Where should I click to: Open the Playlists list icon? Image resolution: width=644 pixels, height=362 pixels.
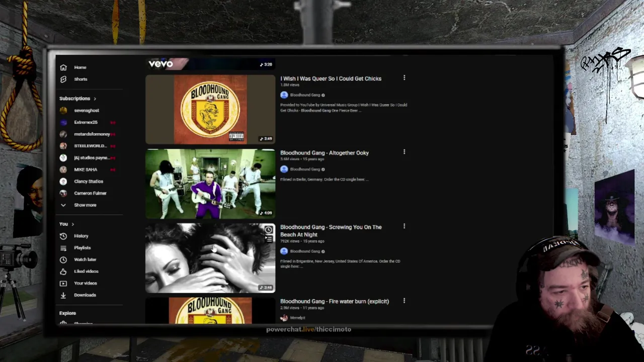coord(63,248)
